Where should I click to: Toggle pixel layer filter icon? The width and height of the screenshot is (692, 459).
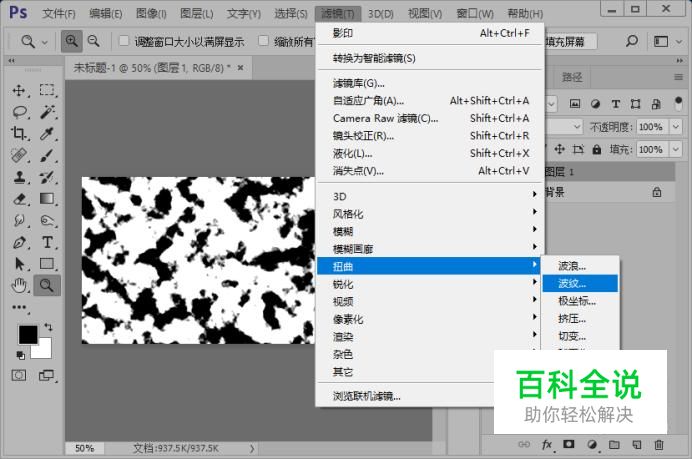click(x=575, y=104)
